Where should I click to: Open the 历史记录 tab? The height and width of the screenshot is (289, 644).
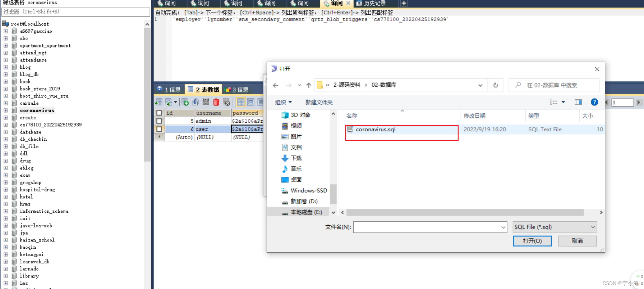(371, 3)
